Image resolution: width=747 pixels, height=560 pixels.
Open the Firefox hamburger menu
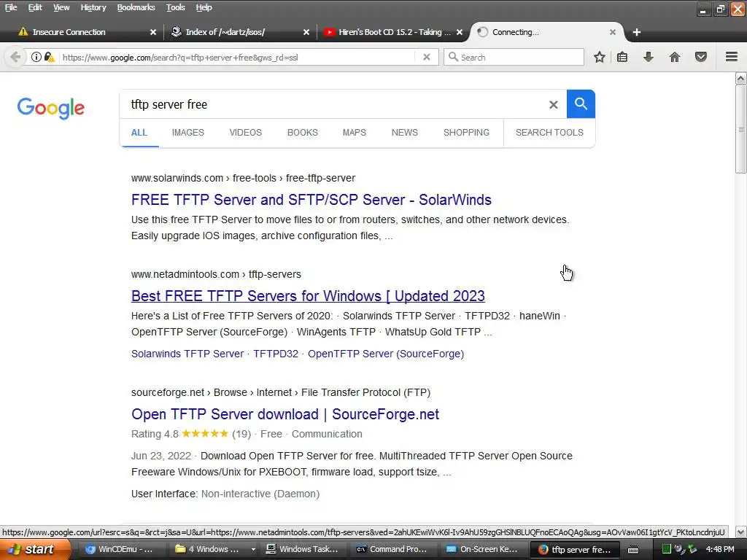[732, 57]
